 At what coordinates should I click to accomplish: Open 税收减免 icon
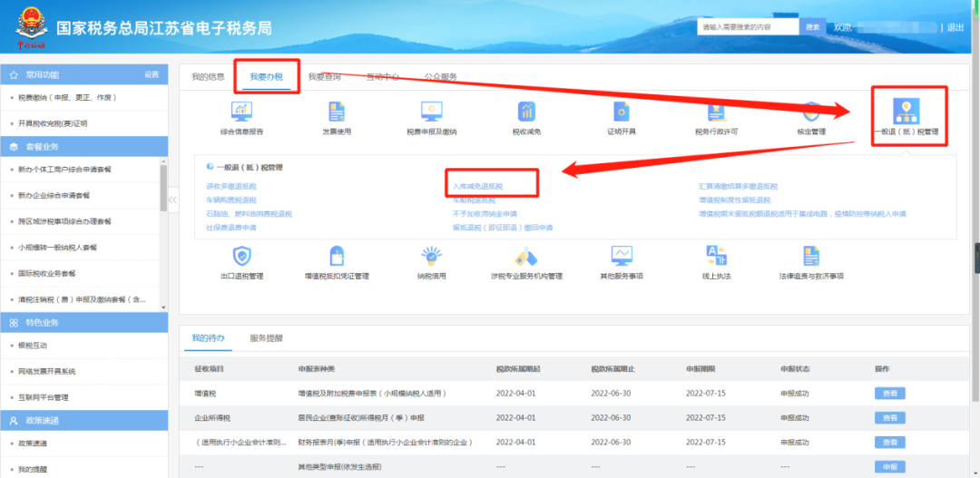tap(526, 112)
